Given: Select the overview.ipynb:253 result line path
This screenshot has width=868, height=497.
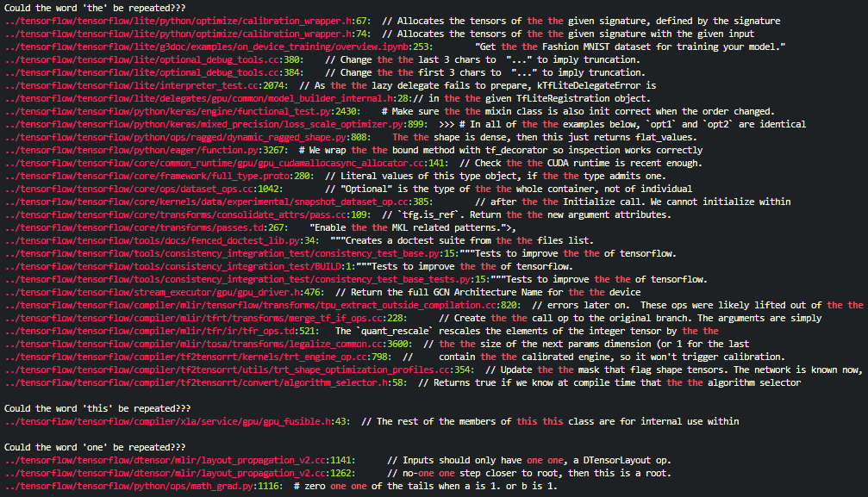Looking at the screenshot, I should pos(216,47).
